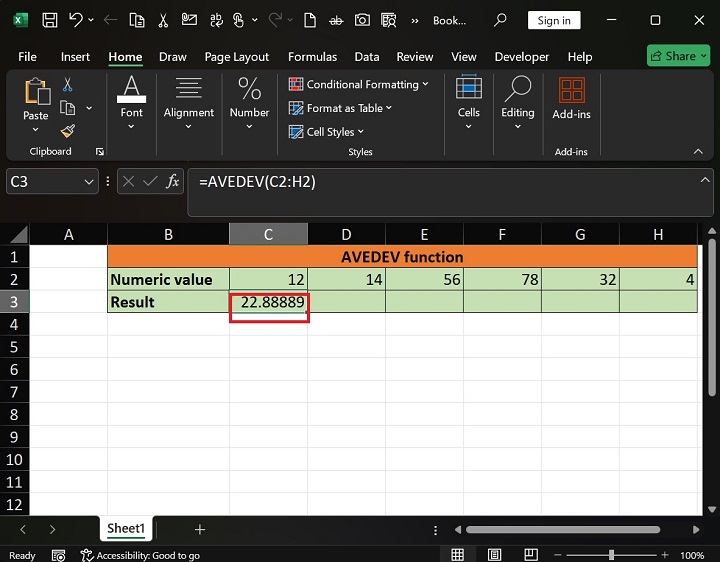Open the Formulas ribbon tab
720x562 pixels.
click(314, 57)
